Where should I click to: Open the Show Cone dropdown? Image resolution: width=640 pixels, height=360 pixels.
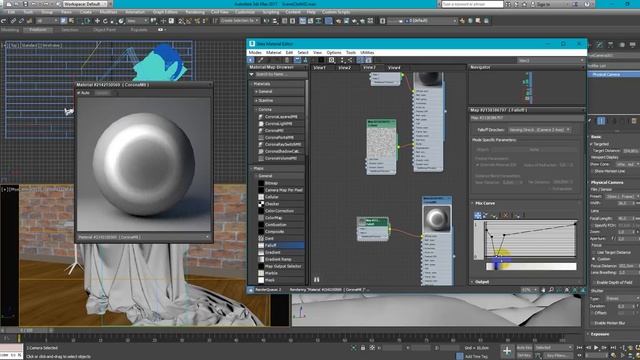tap(627, 164)
